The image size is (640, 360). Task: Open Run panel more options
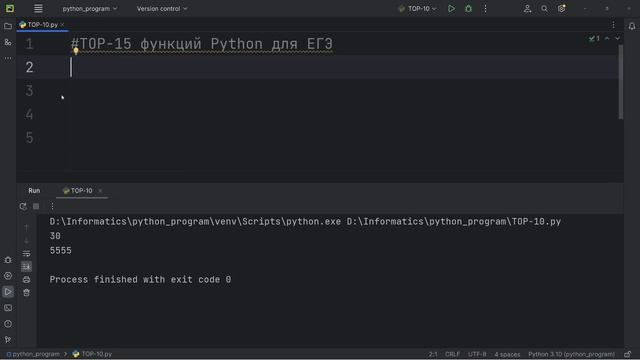(x=52, y=207)
